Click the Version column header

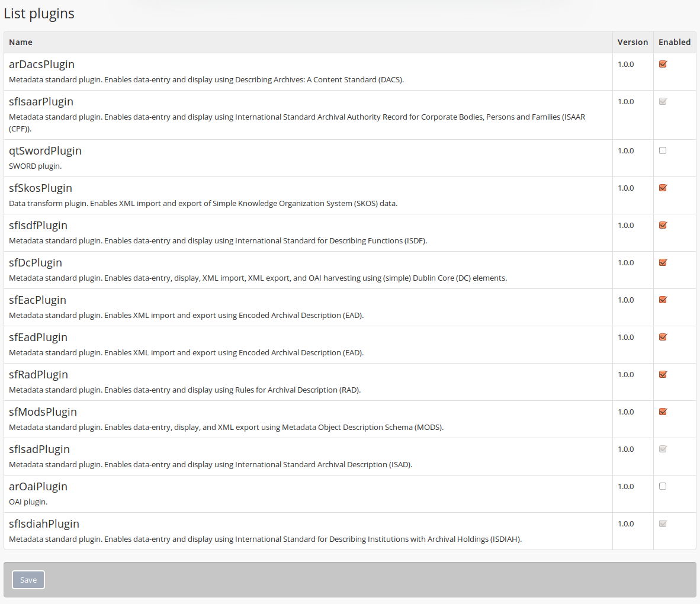tap(632, 42)
